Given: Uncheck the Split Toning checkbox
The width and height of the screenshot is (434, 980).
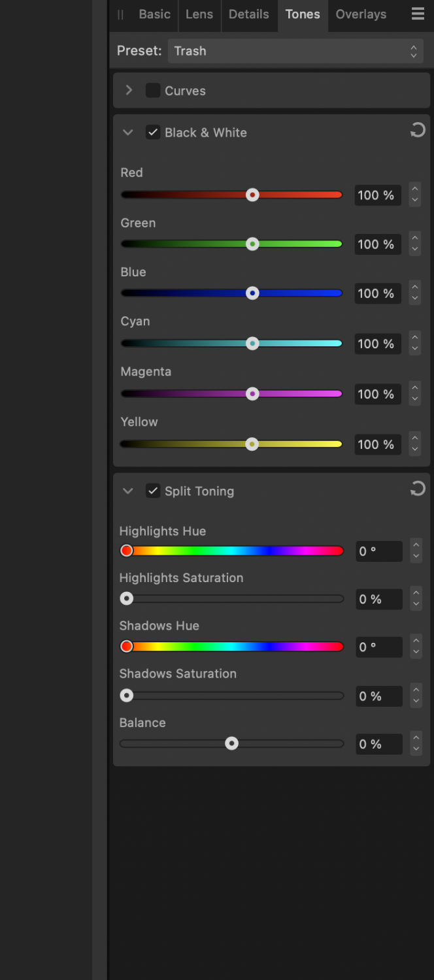Looking at the screenshot, I should click(153, 491).
